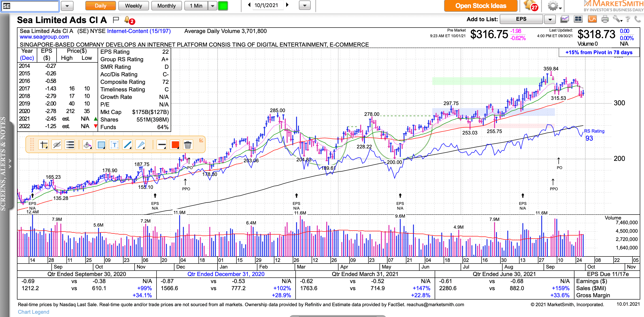Switch chart to Monthly view
Image resolution: width=644 pixels, height=317 pixels.
(x=166, y=6)
